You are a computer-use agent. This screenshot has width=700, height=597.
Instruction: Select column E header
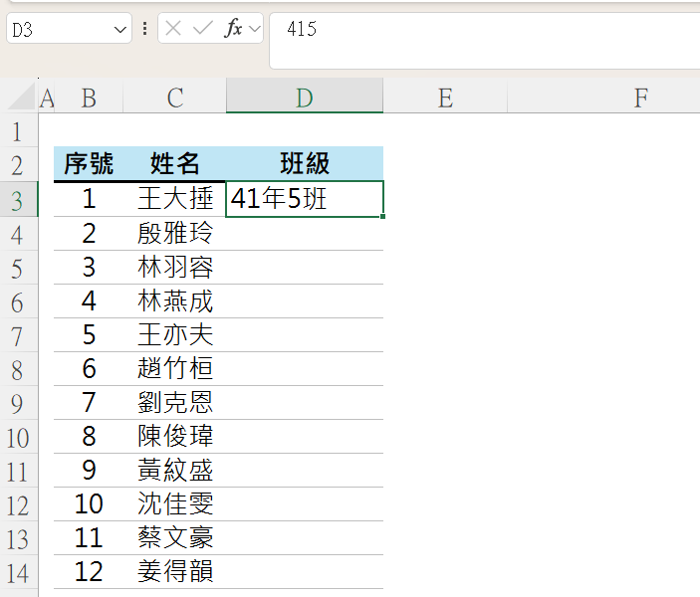[x=445, y=96]
